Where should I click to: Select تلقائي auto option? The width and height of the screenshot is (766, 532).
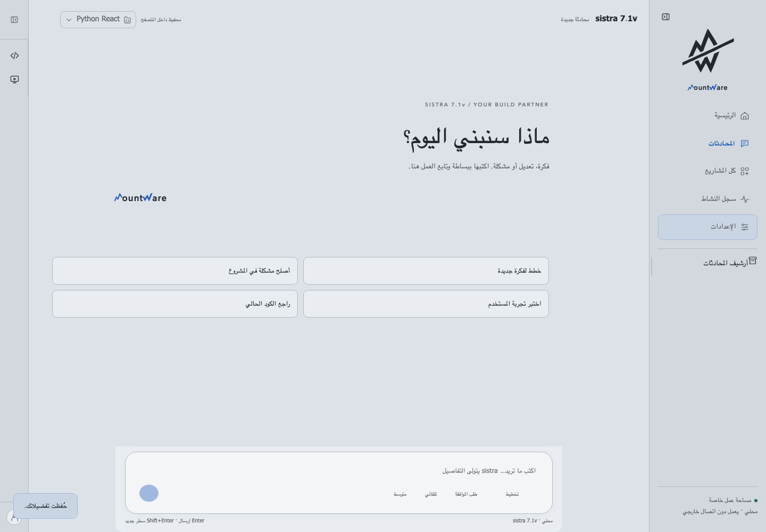431,494
